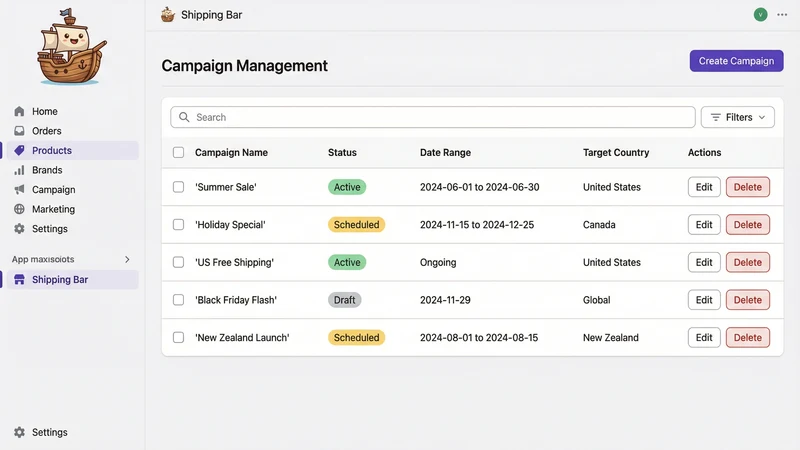Click the magnifier icon in the search bar

[x=184, y=117]
